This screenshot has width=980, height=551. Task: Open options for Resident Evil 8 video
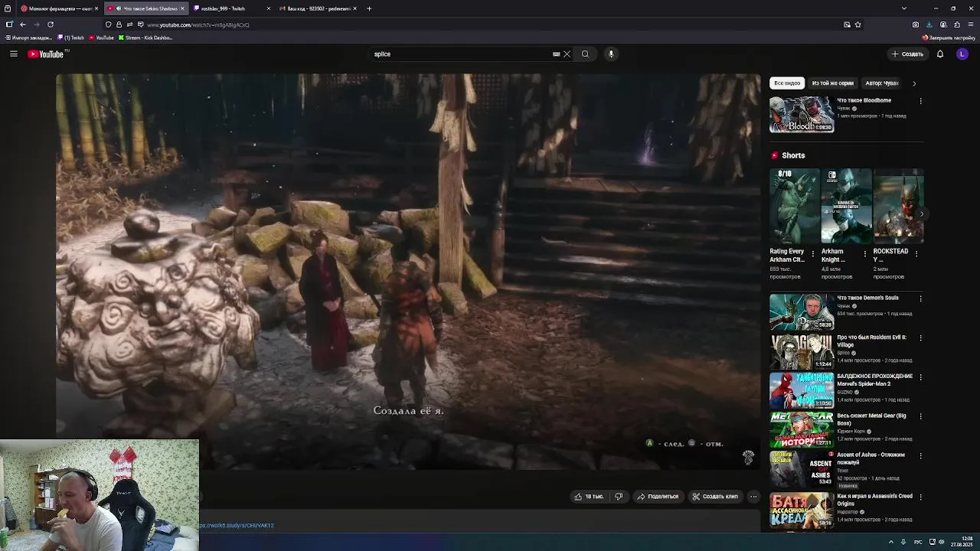(x=920, y=337)
